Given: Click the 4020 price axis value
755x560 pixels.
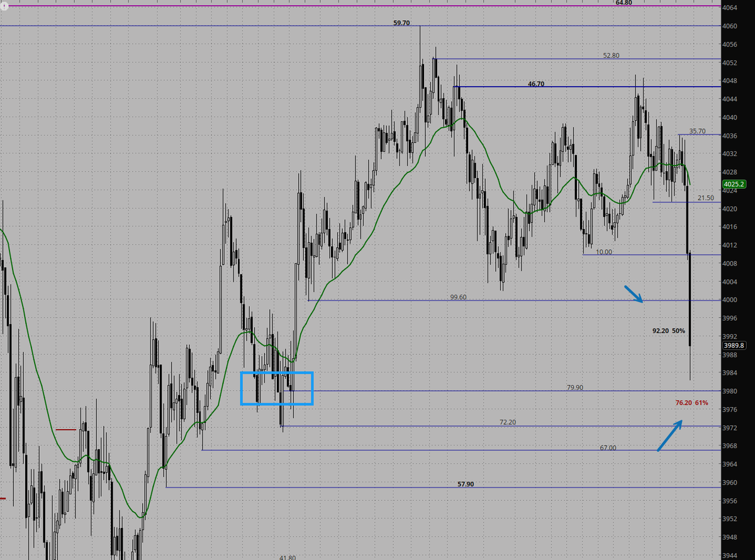Looking at the screenshot, I should pos(730,209).
